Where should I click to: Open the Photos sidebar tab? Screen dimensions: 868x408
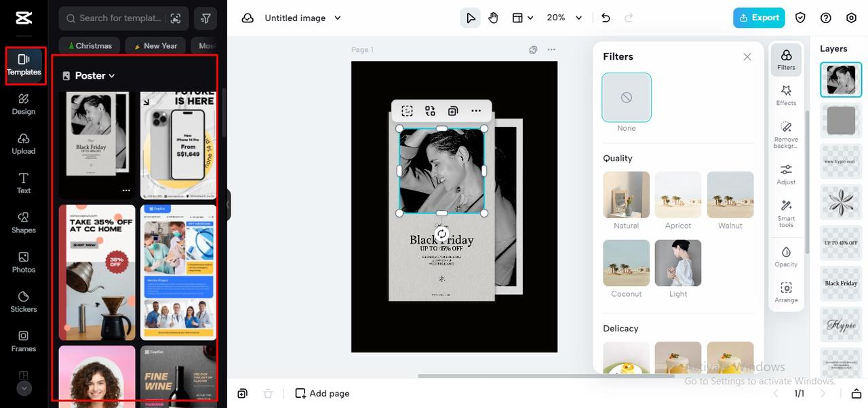24,262
